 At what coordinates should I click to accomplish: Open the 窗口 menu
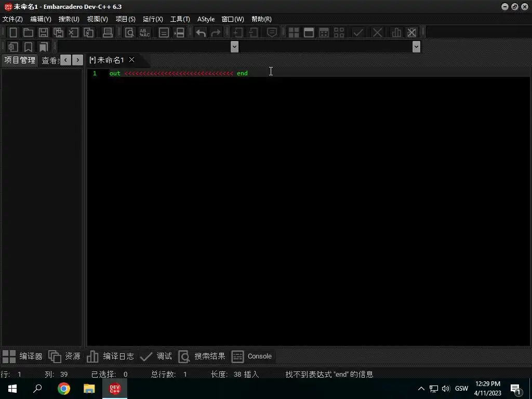(233, 19)
